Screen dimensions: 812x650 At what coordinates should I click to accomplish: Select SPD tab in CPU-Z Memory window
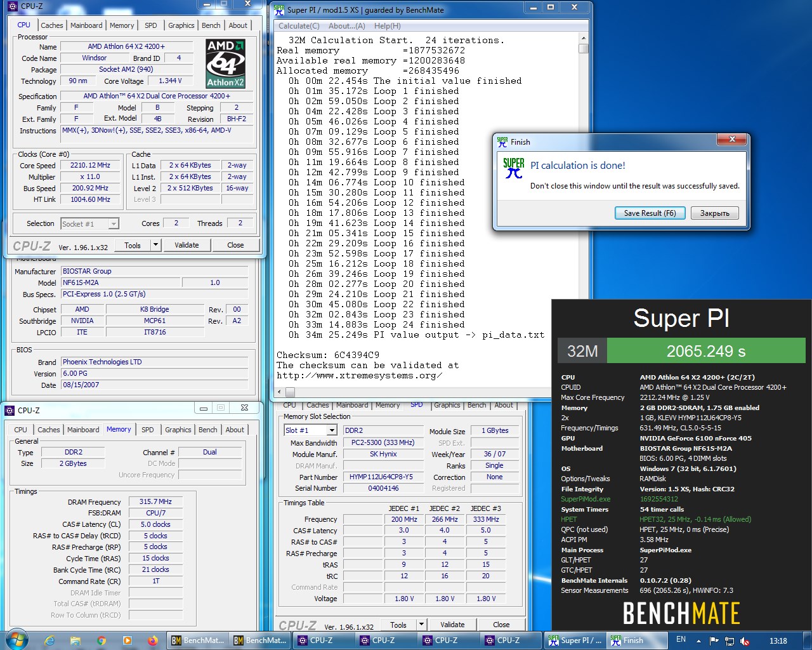(148, 430)
